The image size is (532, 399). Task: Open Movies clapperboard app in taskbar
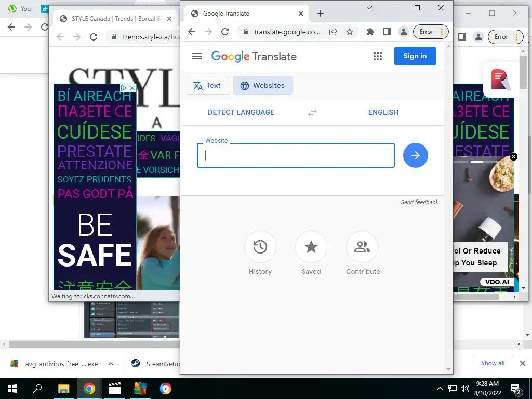(115, 389)
